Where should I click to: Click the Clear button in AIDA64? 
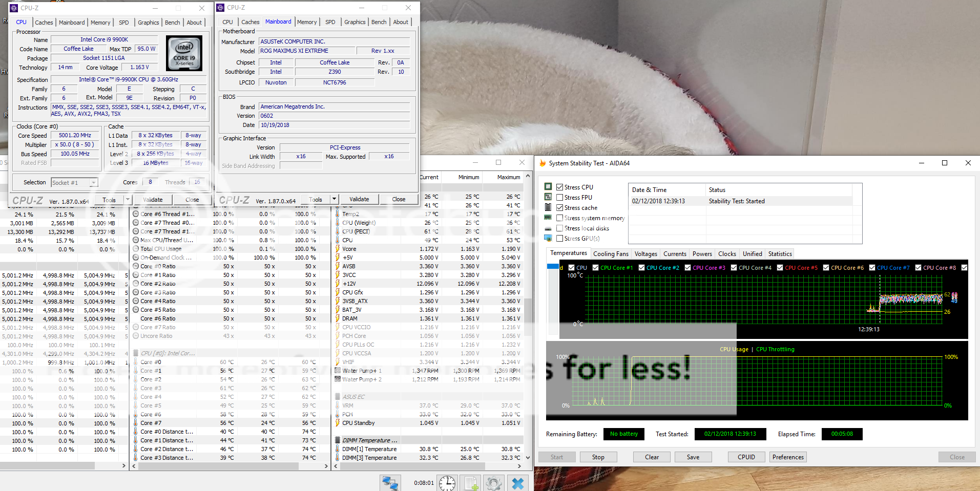click(652, 457)
